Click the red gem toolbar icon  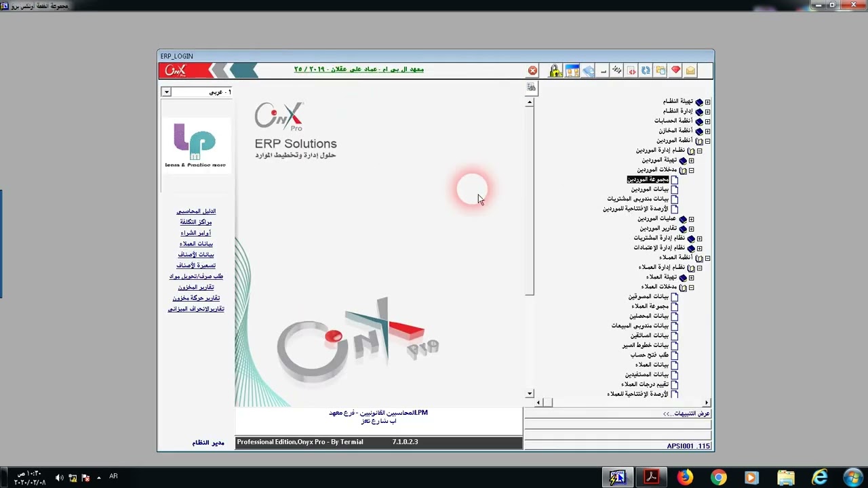675,70
